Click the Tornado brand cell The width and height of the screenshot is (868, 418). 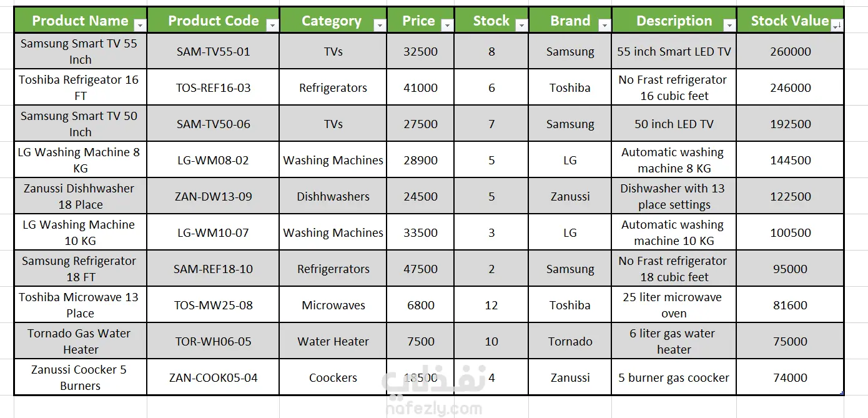point(570,341)
